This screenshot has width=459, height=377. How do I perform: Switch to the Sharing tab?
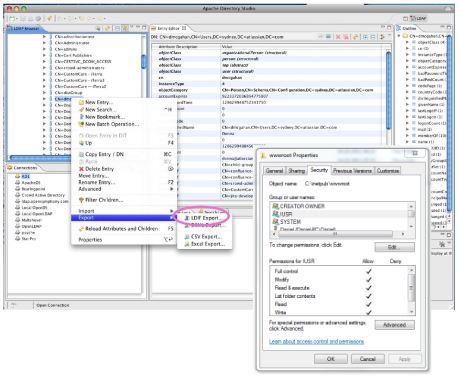296,171
